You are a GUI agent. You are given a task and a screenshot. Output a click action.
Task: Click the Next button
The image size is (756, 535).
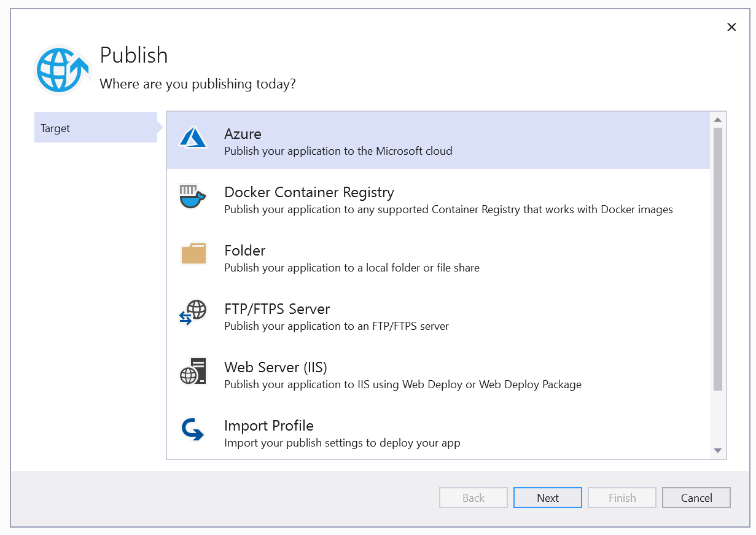[x=547, y=498]
